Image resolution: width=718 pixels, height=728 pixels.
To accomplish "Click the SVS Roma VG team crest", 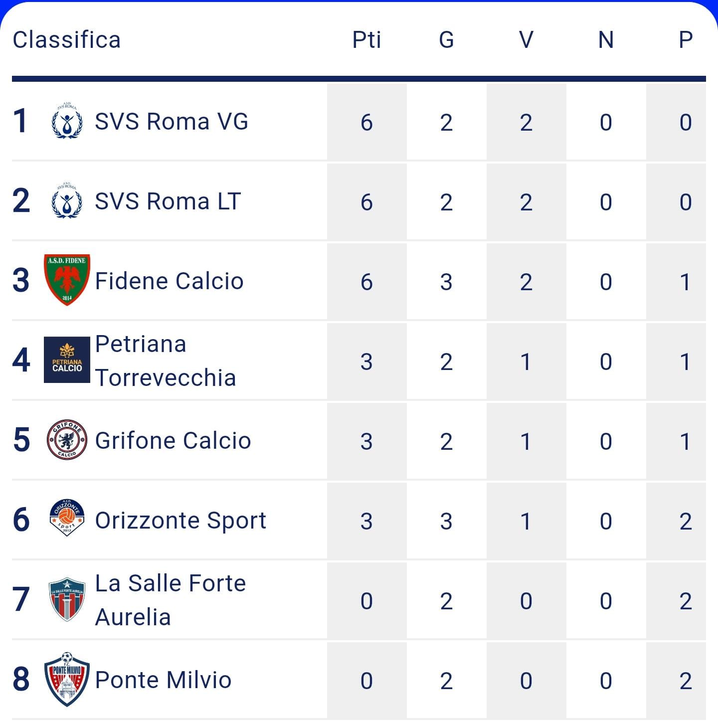I will click(67, 121).
